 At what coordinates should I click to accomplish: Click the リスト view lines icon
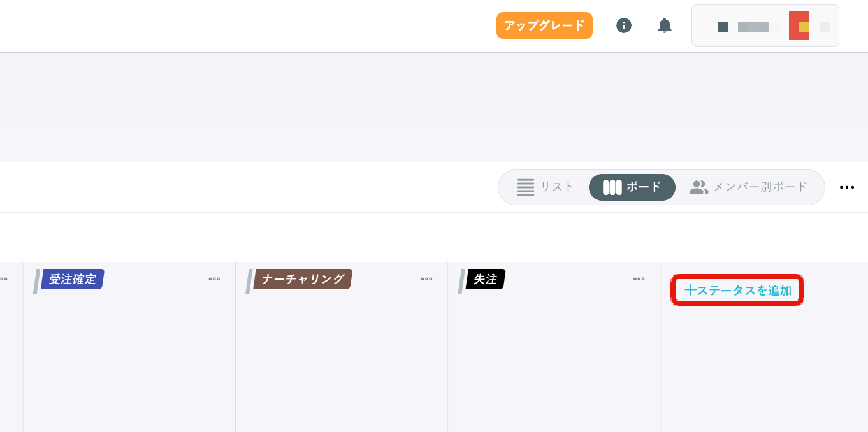tap(526, 187)
